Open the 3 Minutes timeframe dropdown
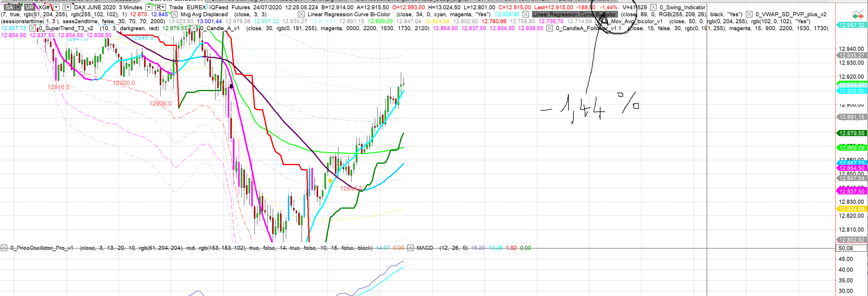 pyautogui.click(x=149, y=7)
